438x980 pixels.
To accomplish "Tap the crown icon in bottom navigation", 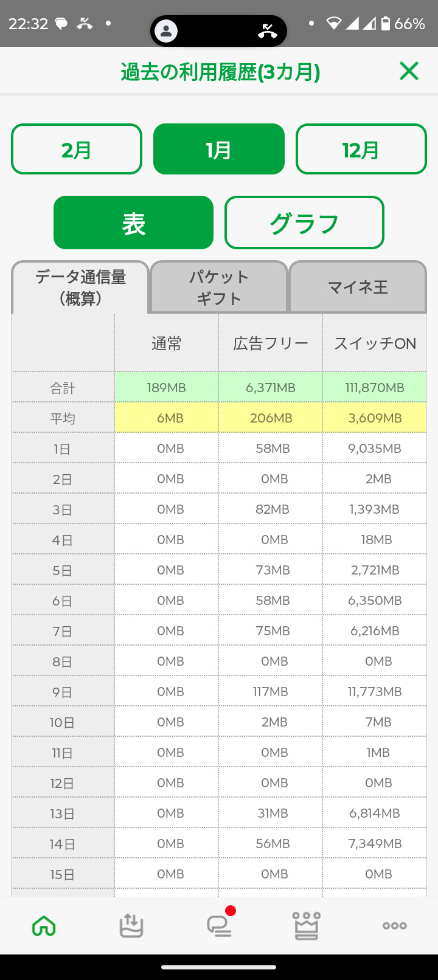I will click(307, 926).
